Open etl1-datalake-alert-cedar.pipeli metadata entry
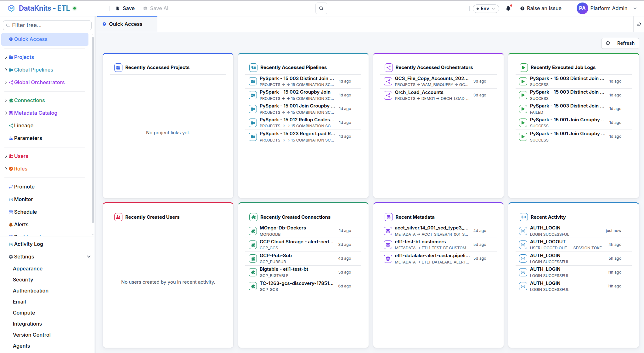644x353 pixels. pyautogui.click(x=438, y=258)
